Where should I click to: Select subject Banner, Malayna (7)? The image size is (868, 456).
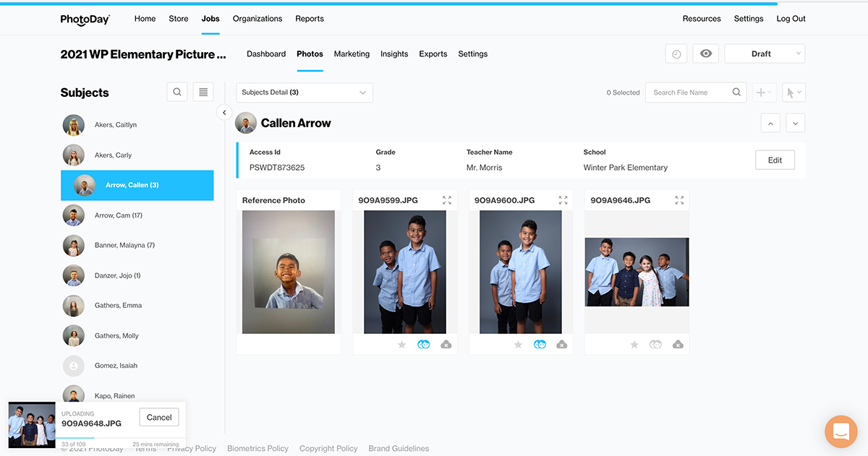(137, 246)
